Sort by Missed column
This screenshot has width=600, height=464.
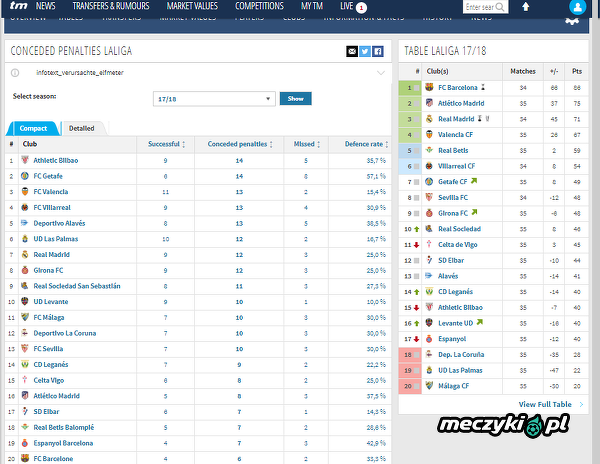coord(307,144)
